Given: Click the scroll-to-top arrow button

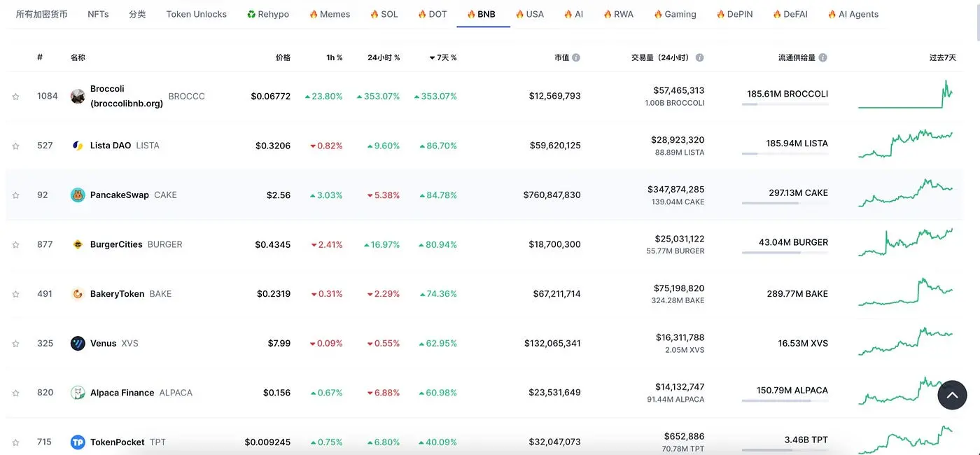Looking at the screenshot, I should click(x=952, y=395).
